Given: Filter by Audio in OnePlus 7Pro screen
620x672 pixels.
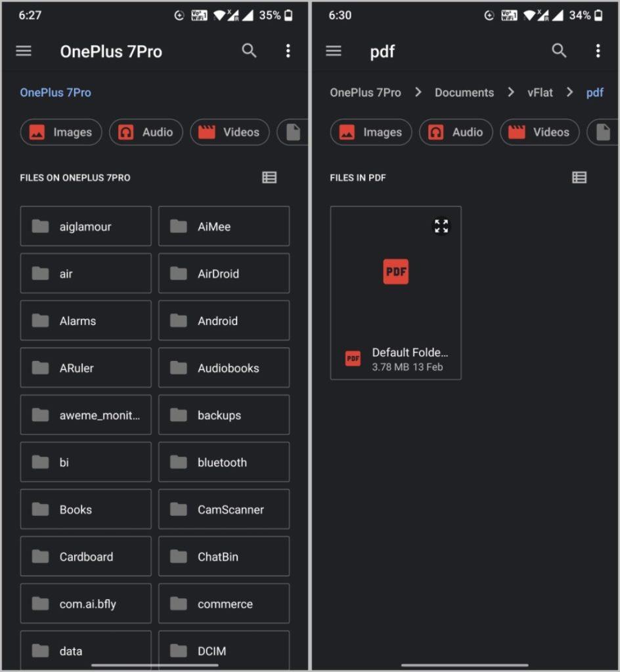Looking at the screenshot, I should 146,132.
